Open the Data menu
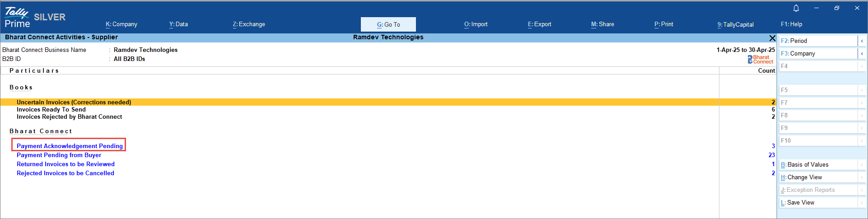Image resolution: width=868 pixels, height=219 pixels. click(x=178, y=24)
